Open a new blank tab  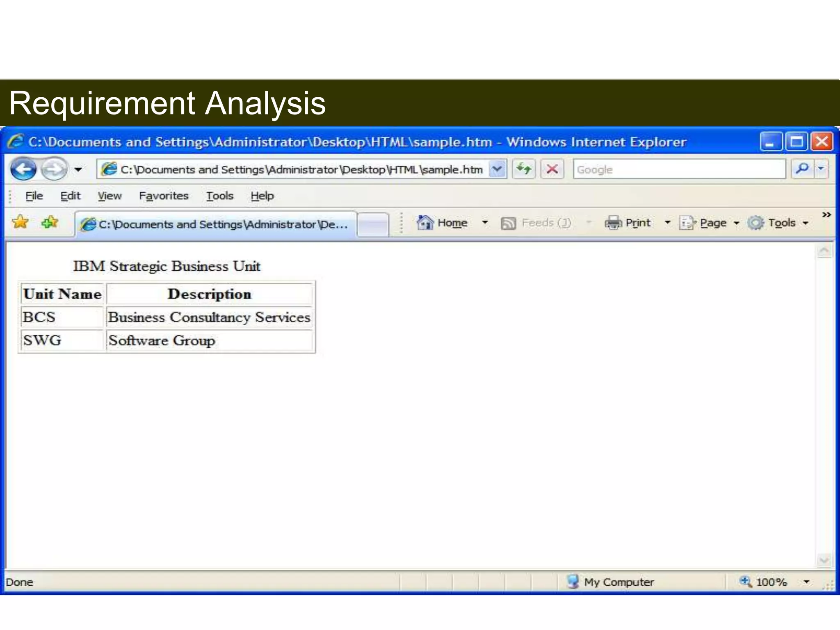pyautogui.click(x=373, y=225)
